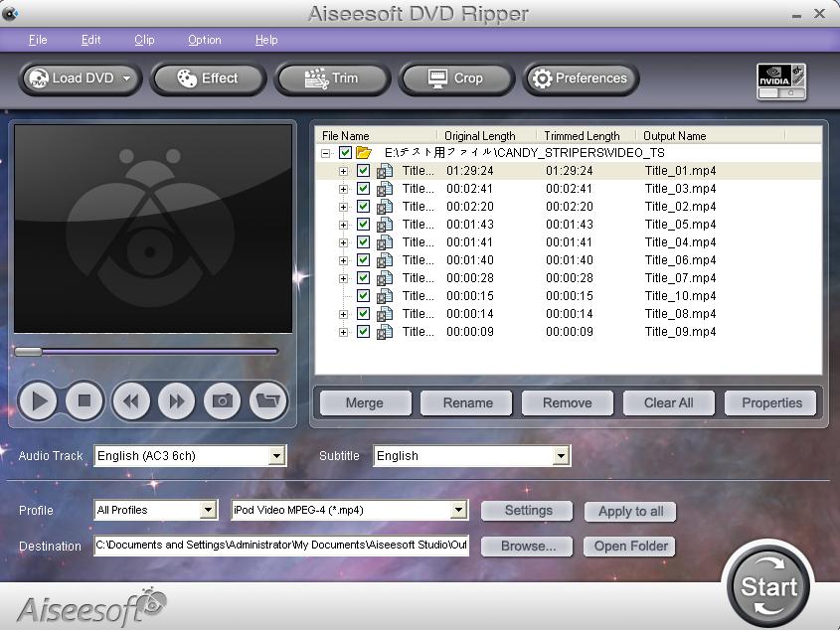Click the film icon of the Title_07.mp4 row
The image size is (840, 630).
coord(385,278)
